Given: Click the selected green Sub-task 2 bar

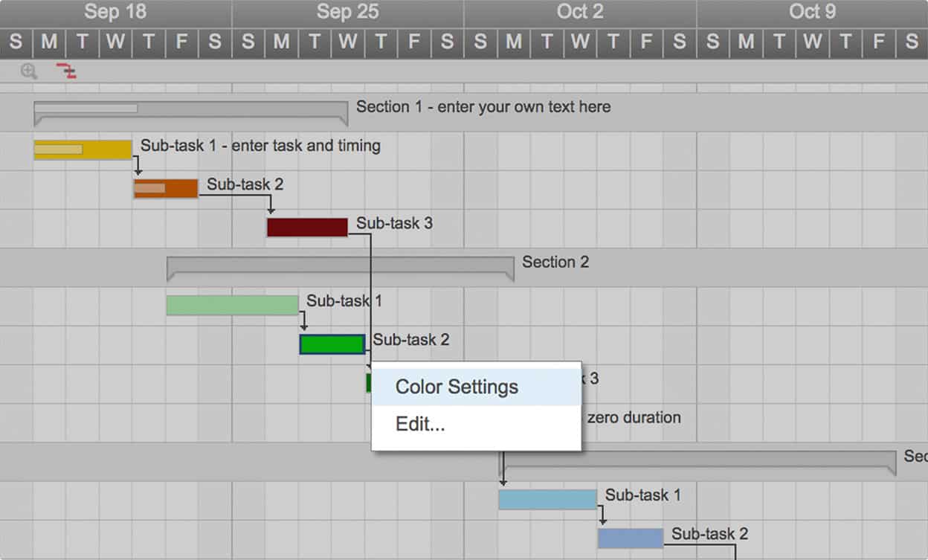Looking at the screenshot, I should pos(332,344).
